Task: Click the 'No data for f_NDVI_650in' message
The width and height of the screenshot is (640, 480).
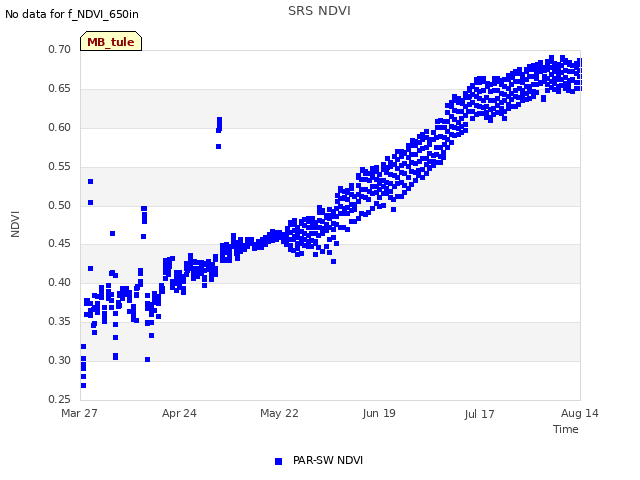Action: point(72,14)
